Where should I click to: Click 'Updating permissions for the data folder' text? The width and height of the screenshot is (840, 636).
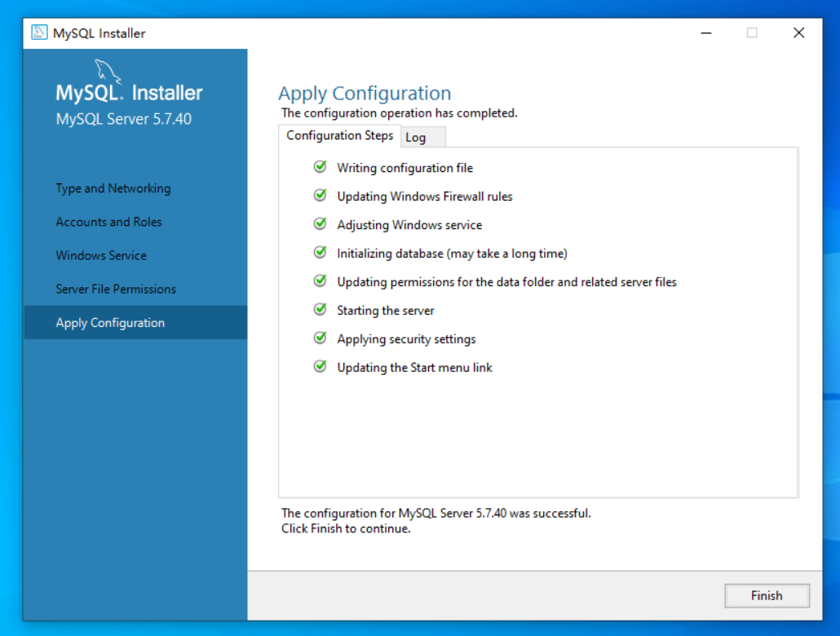click(506, 282)
